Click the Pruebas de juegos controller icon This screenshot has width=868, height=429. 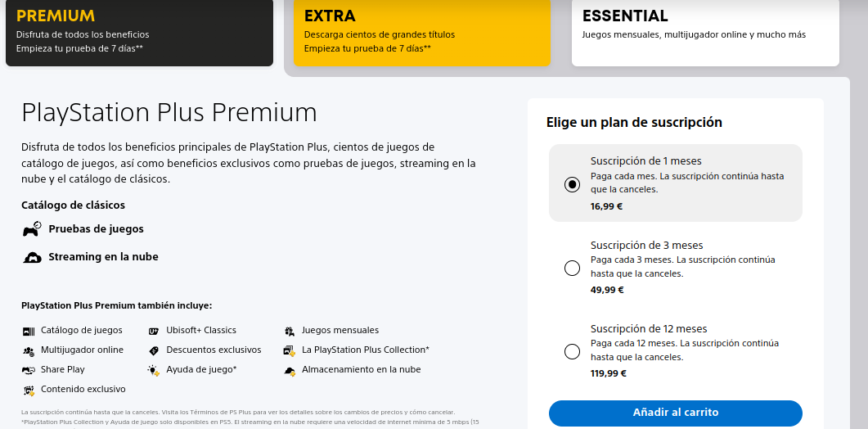coord(32,229)
